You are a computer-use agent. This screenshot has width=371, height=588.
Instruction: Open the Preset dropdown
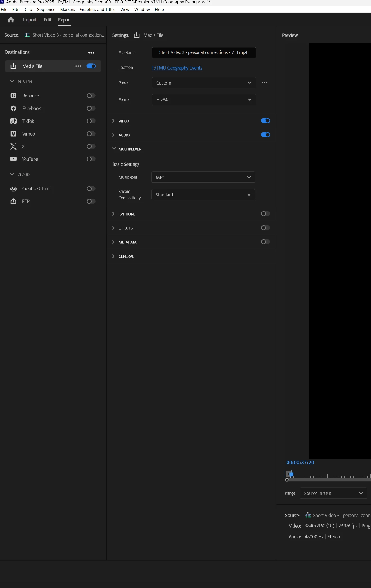tap(204, 83)
